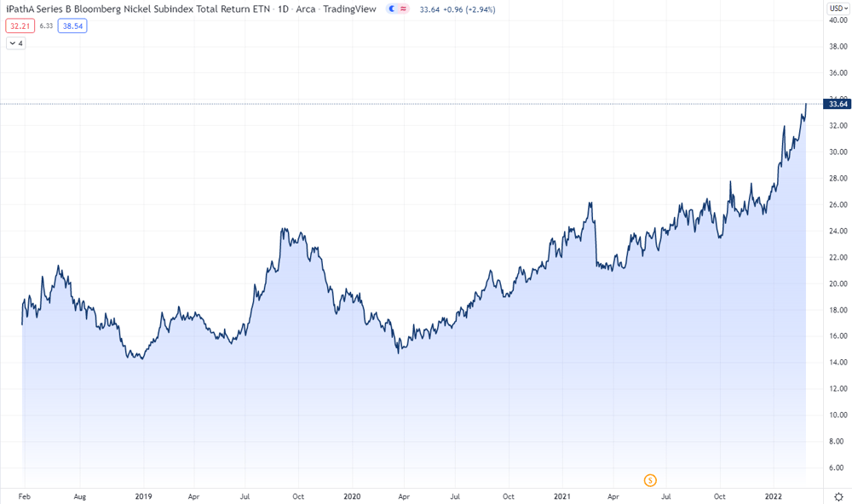
Task: Click the 33.64 current price axis label
Action: click(838, 104)
